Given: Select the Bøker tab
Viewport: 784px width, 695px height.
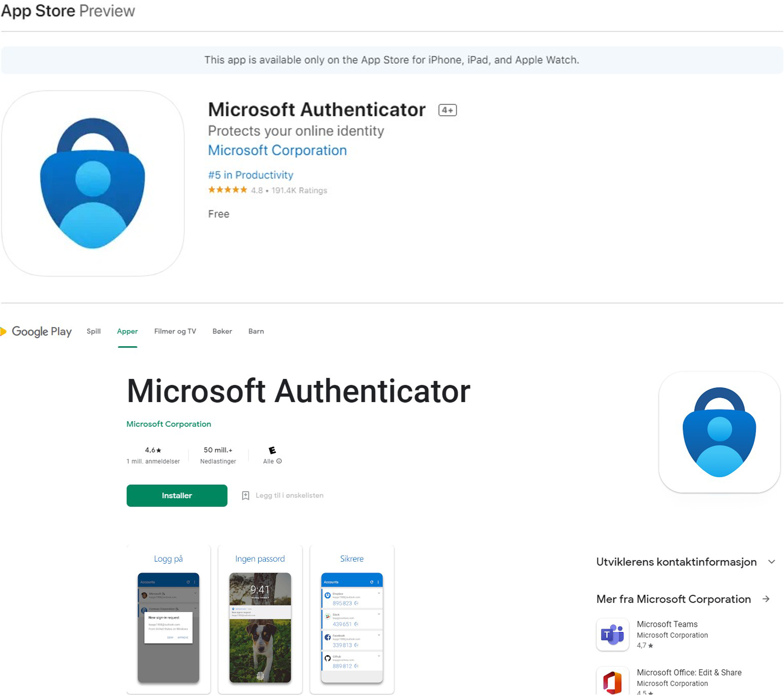Looking at the screenshot, I should [x=222, y=331].
